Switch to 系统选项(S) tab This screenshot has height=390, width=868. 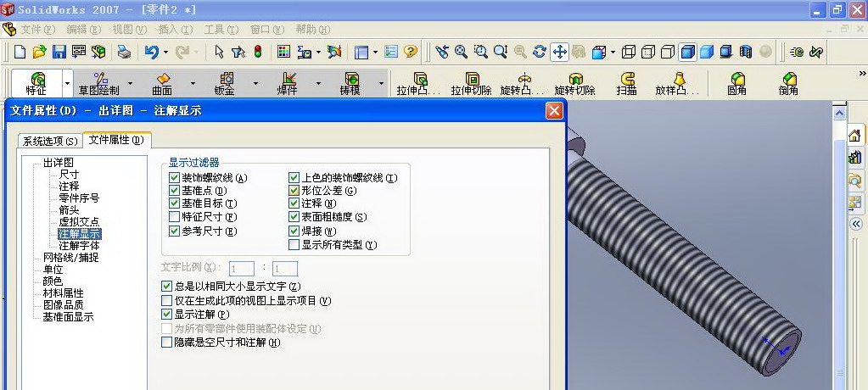point(50,141)
